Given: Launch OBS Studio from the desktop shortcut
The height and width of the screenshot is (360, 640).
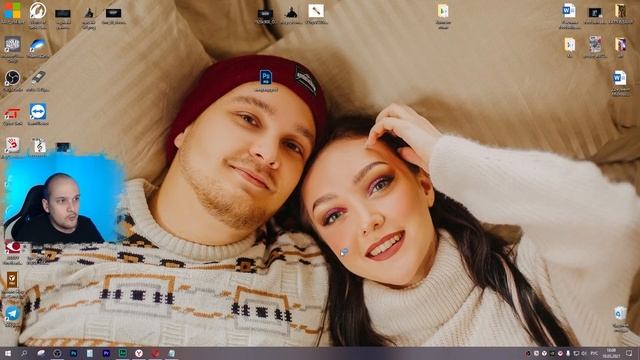Looking at the screenshot, I should (12, 78).
